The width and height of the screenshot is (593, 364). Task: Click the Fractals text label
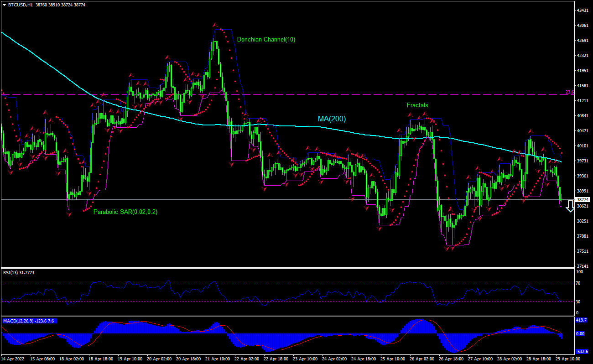click(x=417, y=105)
